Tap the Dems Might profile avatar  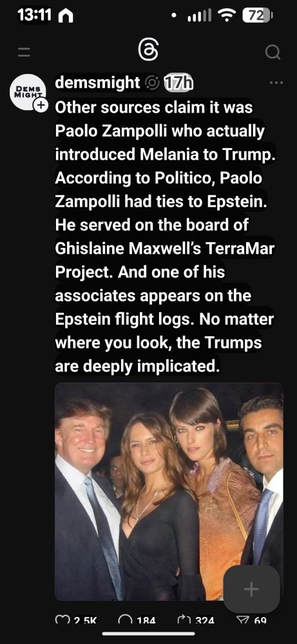pyautogui.click(x=28, y=92)
